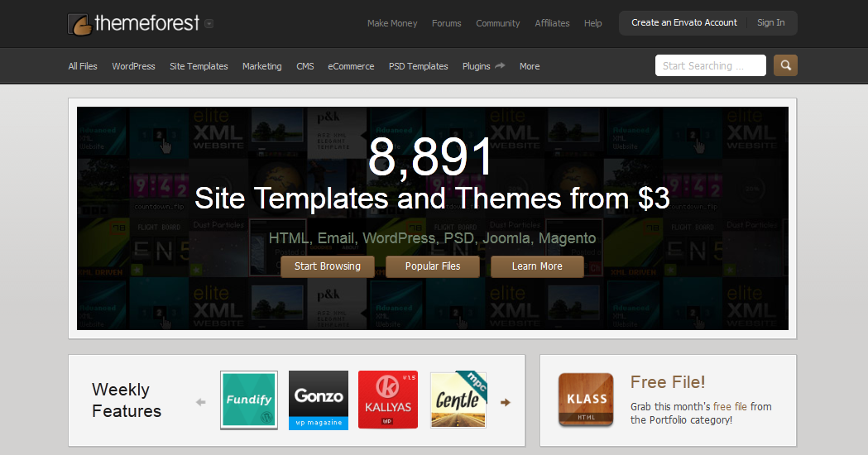
Task: Click the Weekly Features heading
Action: [x=127, y=400]
